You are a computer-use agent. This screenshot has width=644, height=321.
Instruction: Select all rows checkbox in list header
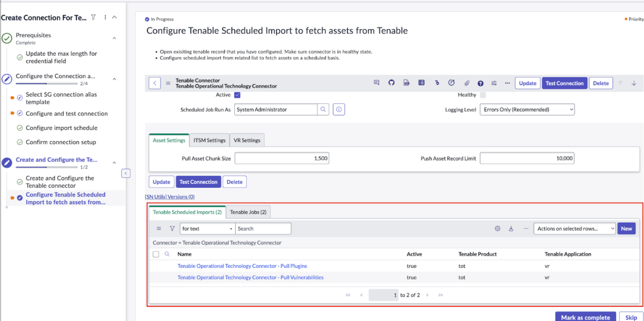click(156, 254)
